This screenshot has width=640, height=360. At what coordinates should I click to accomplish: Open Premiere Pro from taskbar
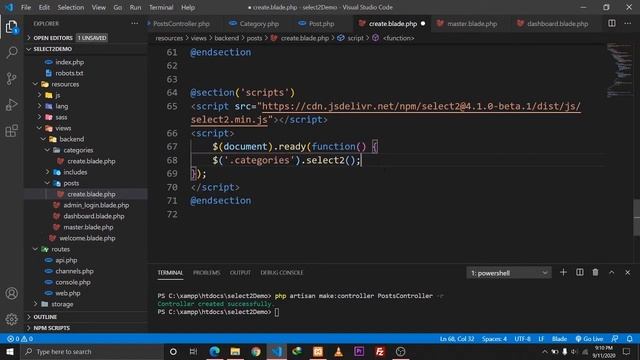[359, 351]
